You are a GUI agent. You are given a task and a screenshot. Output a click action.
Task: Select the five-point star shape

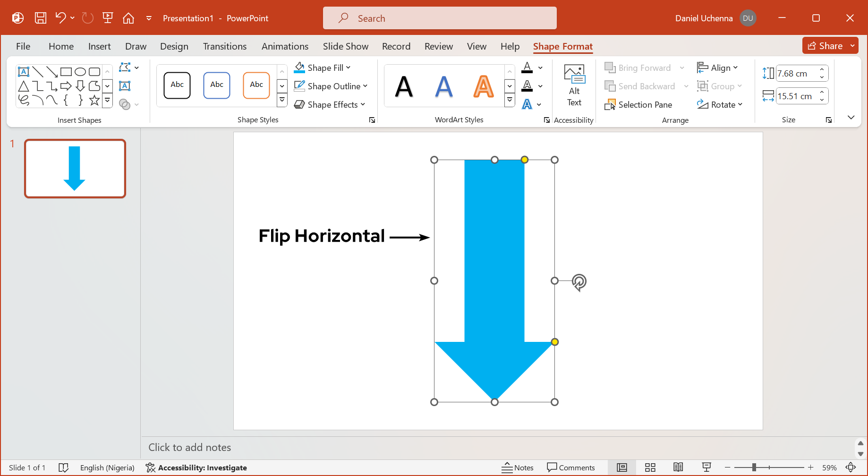[x=94, y=100]
